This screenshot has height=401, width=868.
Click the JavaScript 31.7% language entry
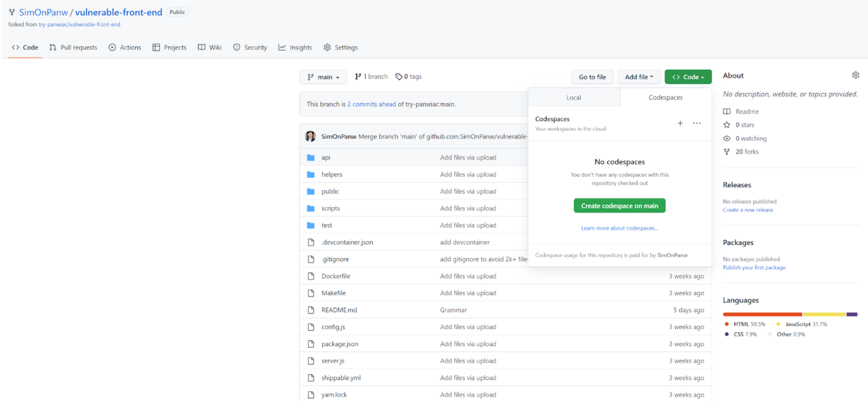[x=802, y=324]
